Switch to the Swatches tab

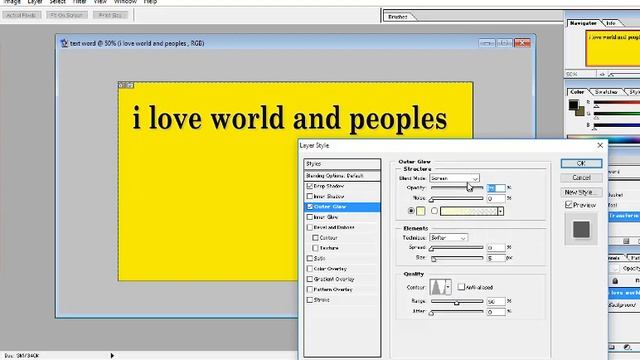coord(606,92)
